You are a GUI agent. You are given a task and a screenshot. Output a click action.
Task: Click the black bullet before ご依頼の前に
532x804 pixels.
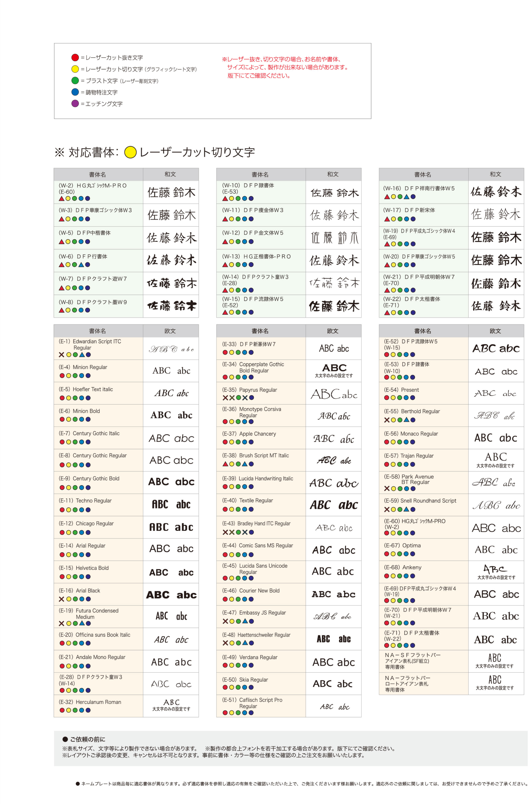[x=65, y=739]
